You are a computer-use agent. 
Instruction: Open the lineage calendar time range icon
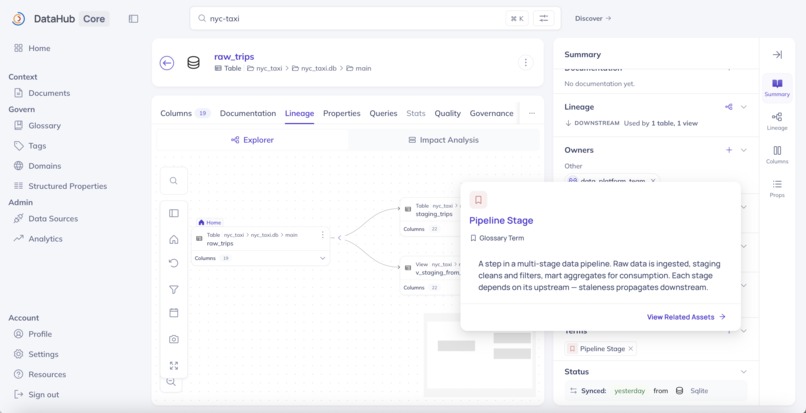click(x=174, y=313)
